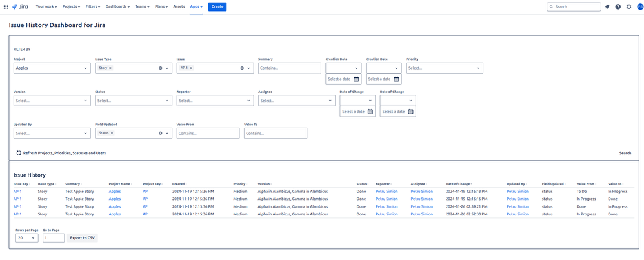Open first Creation Date operator dropdown

pos(343,68)
